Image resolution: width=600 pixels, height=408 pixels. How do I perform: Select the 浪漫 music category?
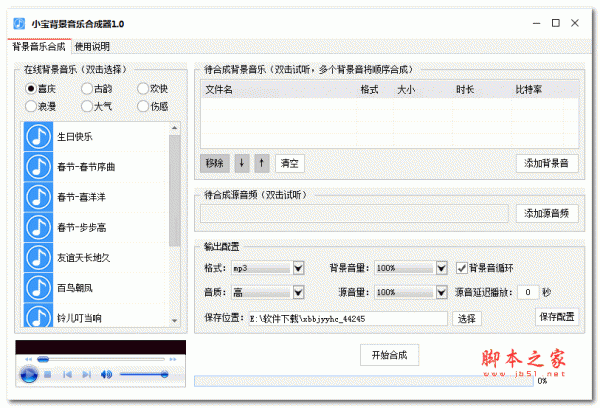(x=40, y=106)
